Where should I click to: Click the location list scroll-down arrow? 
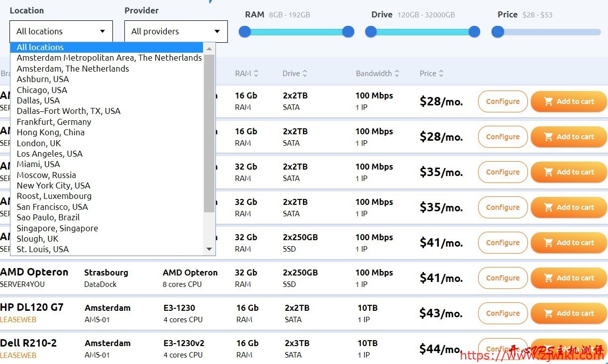(x=209, y=249)
